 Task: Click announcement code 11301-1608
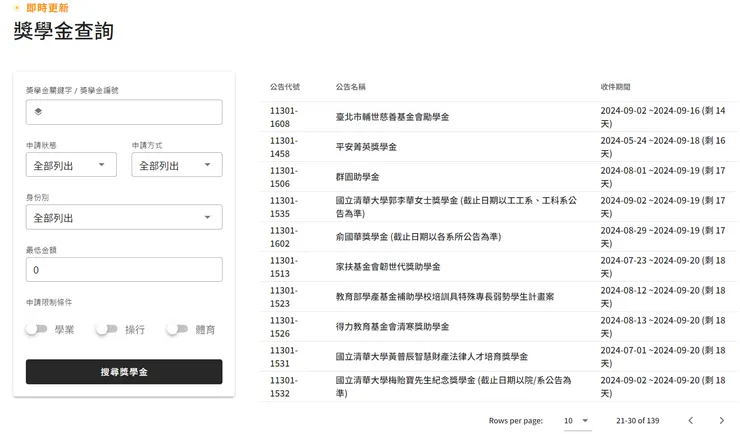coord(284,117)
